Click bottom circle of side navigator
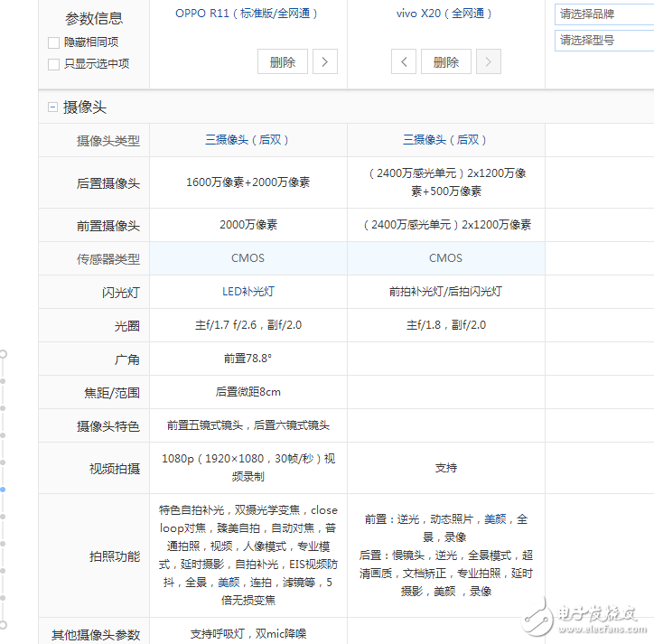Viewport: 654px width, 644px height. [x=3, y=625]
